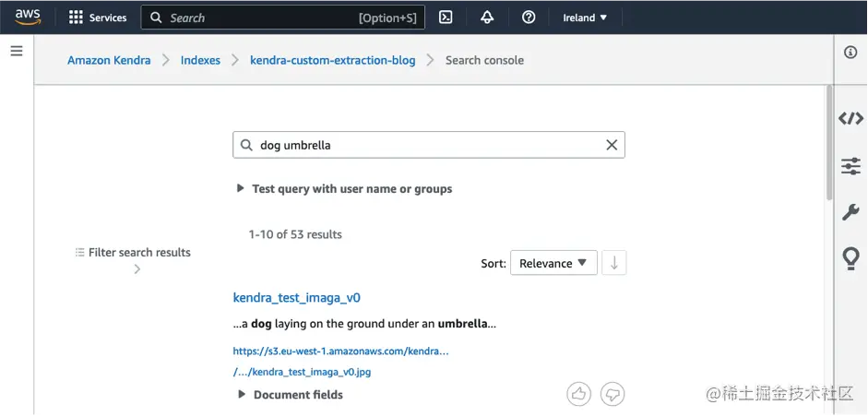Image resolution: width=868 pixels, height=417 pixels.
Task: Toggle the sort direction arrow
Action: pyautogui.click(x=613, y=263)
